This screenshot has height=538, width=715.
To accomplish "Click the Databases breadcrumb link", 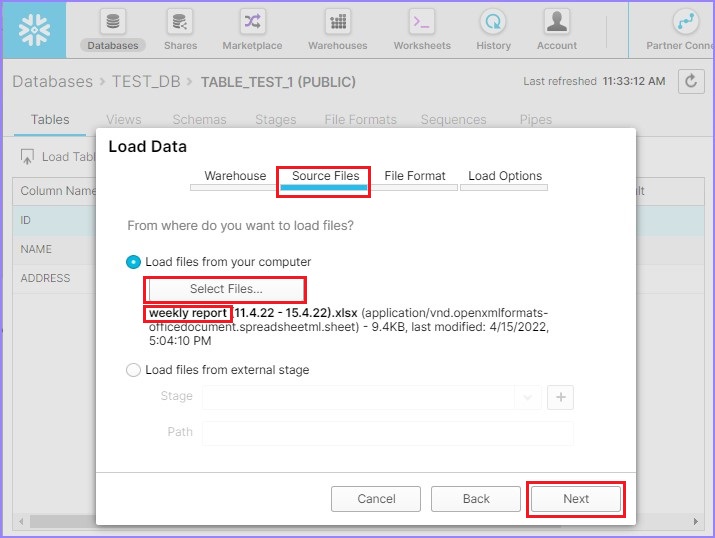I will [52, 82].
